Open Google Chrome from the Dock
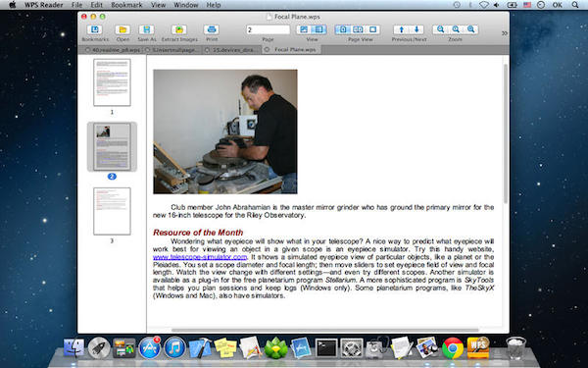 pyautogui.click(x=453, y=348)
